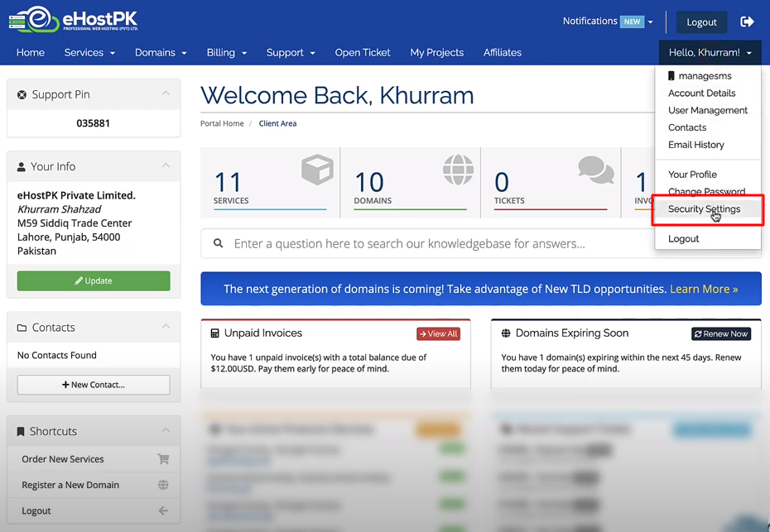Open the Support dropdown menu
770x532 pixels.
click(x=291, y=52)
